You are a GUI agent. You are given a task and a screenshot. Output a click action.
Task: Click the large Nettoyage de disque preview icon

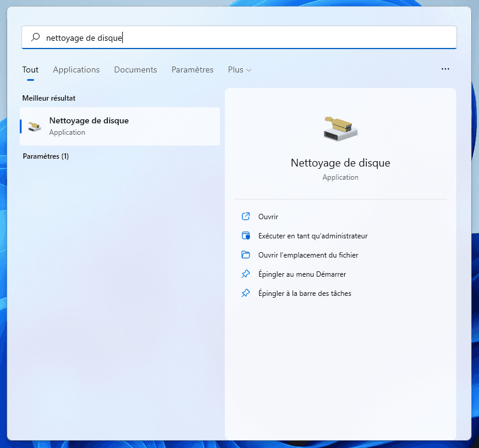(340, 128)
